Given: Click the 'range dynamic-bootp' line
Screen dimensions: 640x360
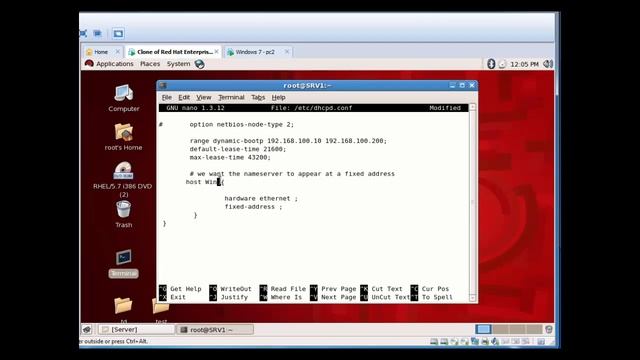Looking at the screenshot, I should pyautogui.click(x=288, y=141).
